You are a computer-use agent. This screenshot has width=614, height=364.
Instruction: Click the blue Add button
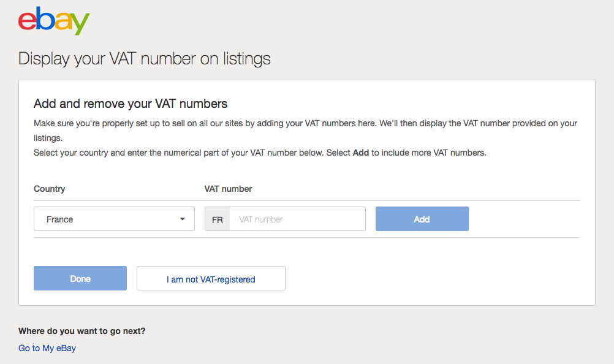coord(422,219)
